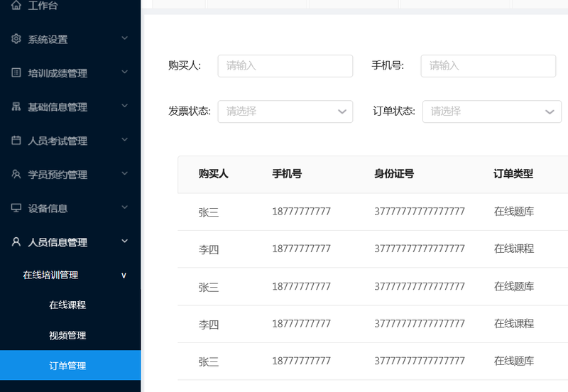Click the 身份证号 column header

394,174
